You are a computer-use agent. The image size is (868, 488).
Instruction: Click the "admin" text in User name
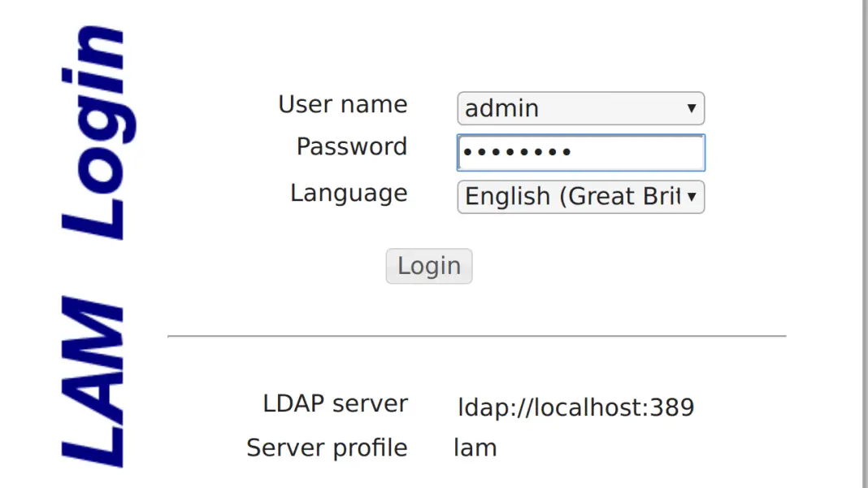coord(501,108)
